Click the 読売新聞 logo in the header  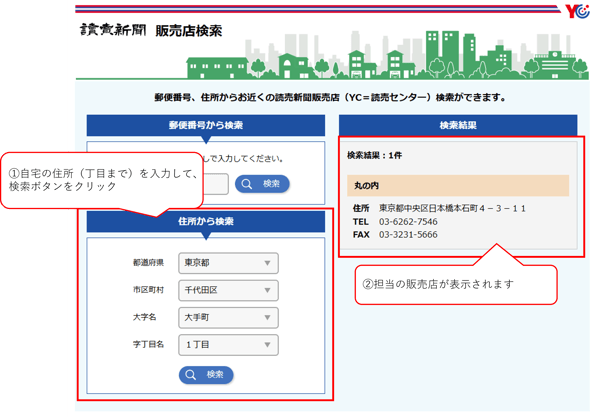(x=113, y=29)
